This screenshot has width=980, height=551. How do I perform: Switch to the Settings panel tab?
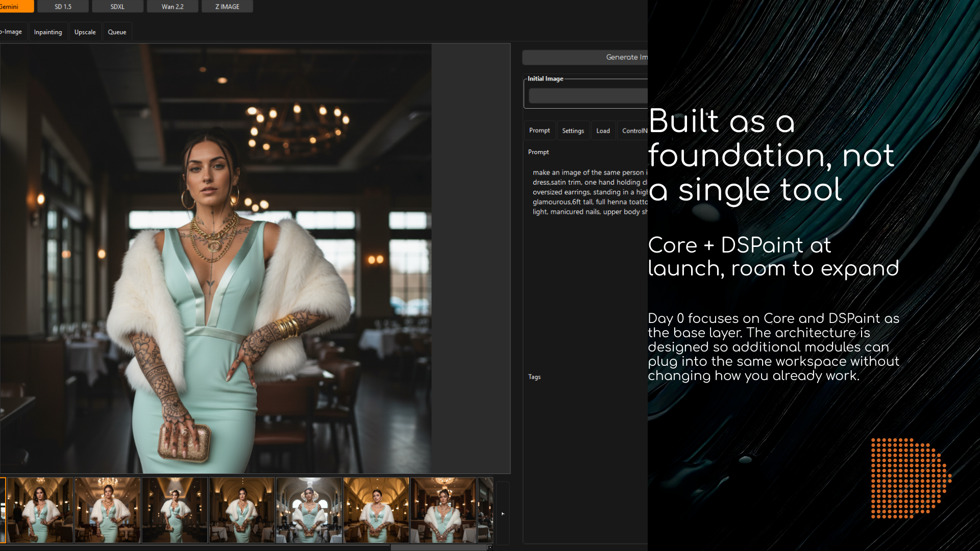[x=573, y=131]
